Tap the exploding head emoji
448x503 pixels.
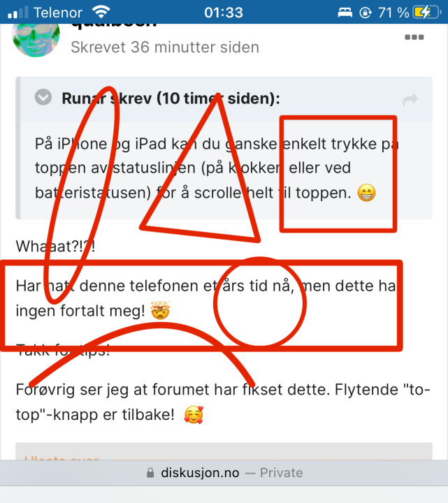(x=160, y=310)
